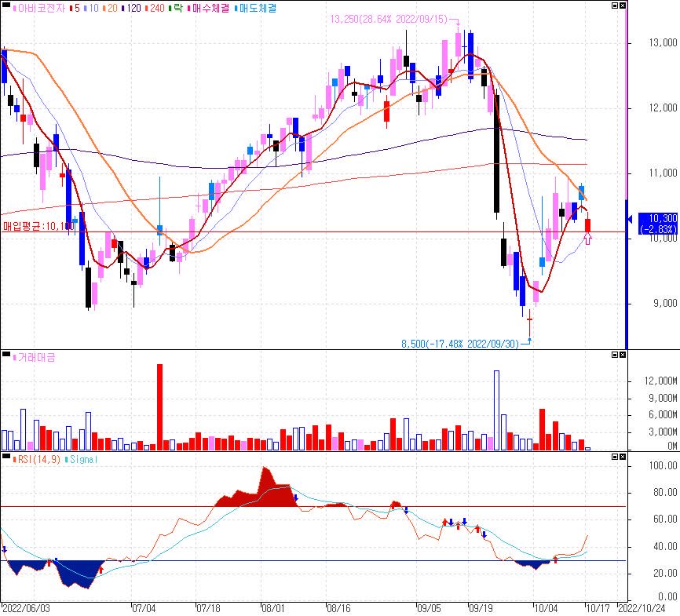
Task: Open the volume panel's black menu handle
Action: 6,354
